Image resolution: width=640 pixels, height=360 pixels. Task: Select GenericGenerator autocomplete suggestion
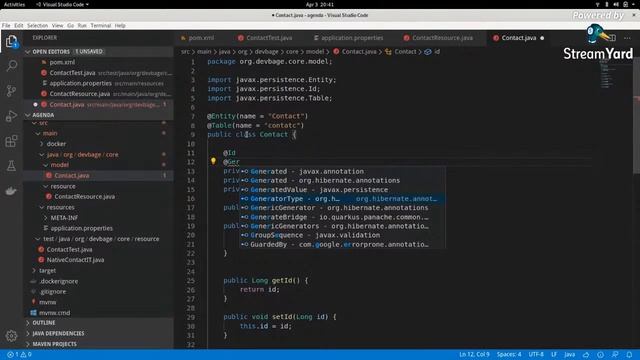click(x=342, y=208)
